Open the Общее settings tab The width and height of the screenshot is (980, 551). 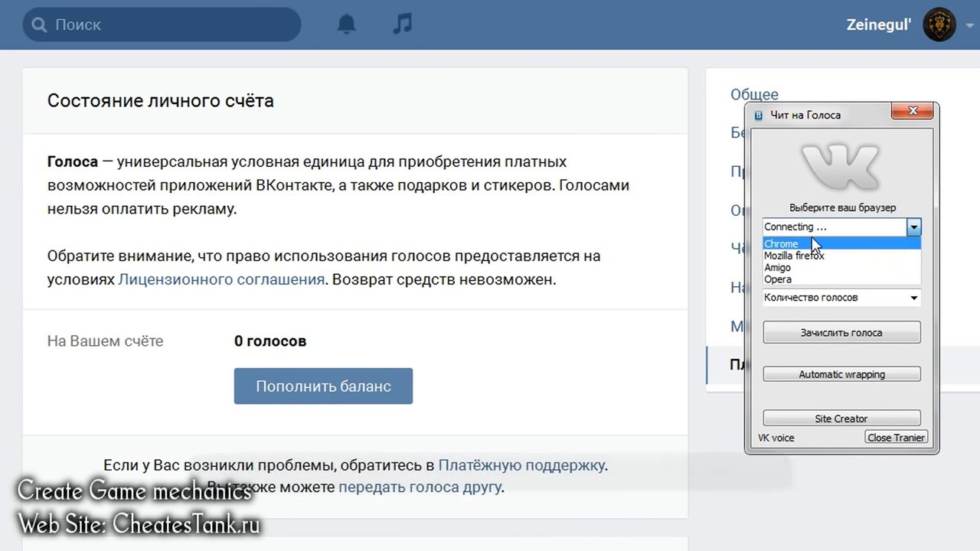pos(754,95)
